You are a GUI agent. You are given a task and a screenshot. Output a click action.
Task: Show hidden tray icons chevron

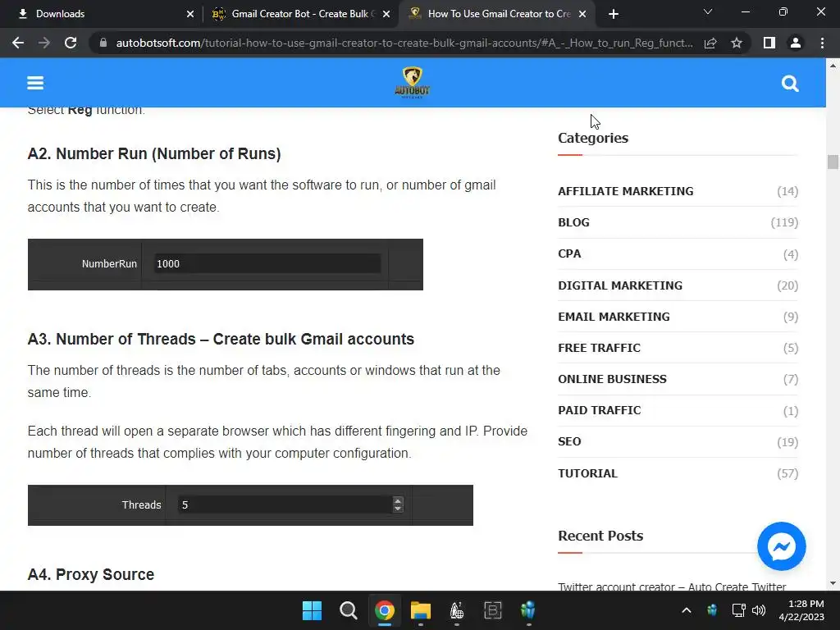point(687,610)
